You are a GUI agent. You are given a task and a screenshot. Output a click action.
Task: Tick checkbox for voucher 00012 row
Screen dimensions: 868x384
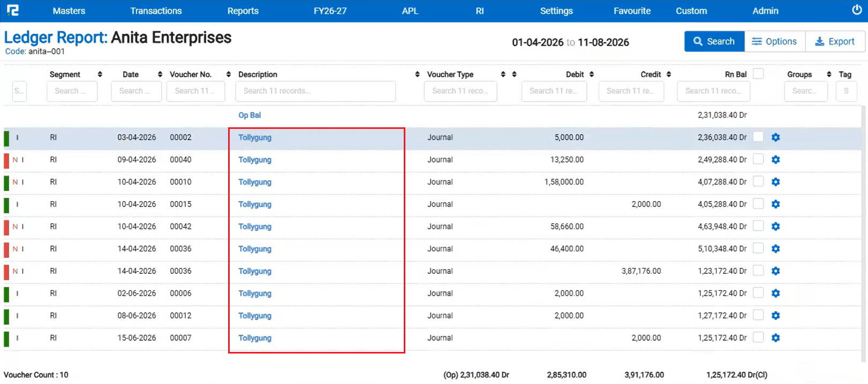point(758,315)
